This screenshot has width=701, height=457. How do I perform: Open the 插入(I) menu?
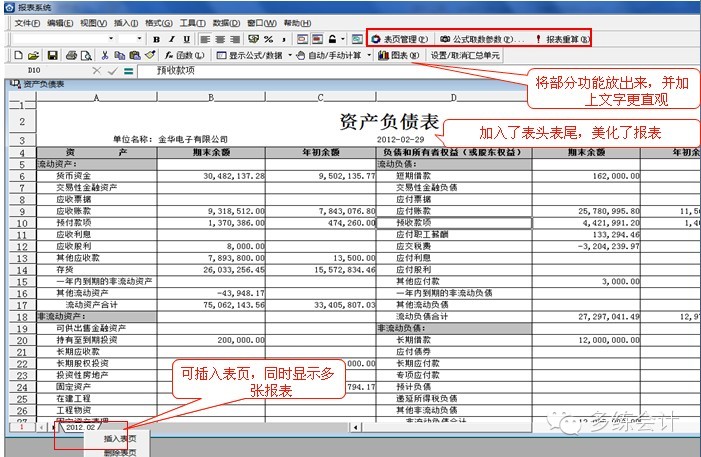126,23
